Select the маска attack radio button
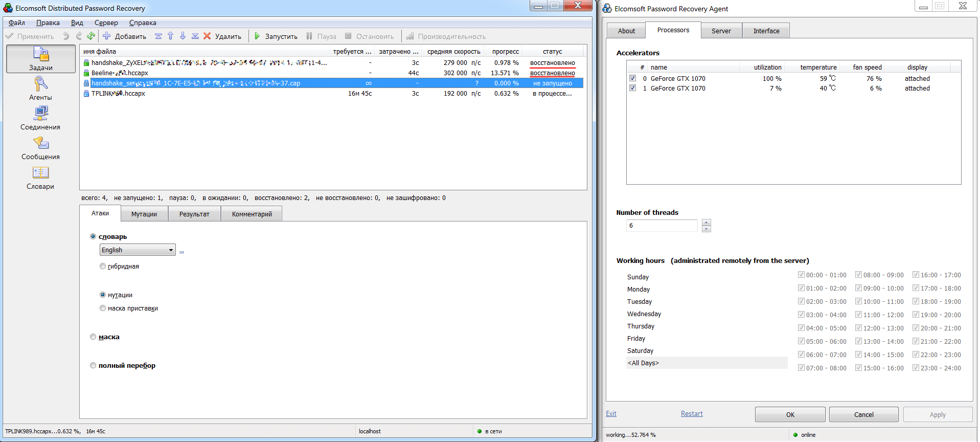The height and width of the screenshot is (442, 980). pyautogui.click(x=93, y=337)
